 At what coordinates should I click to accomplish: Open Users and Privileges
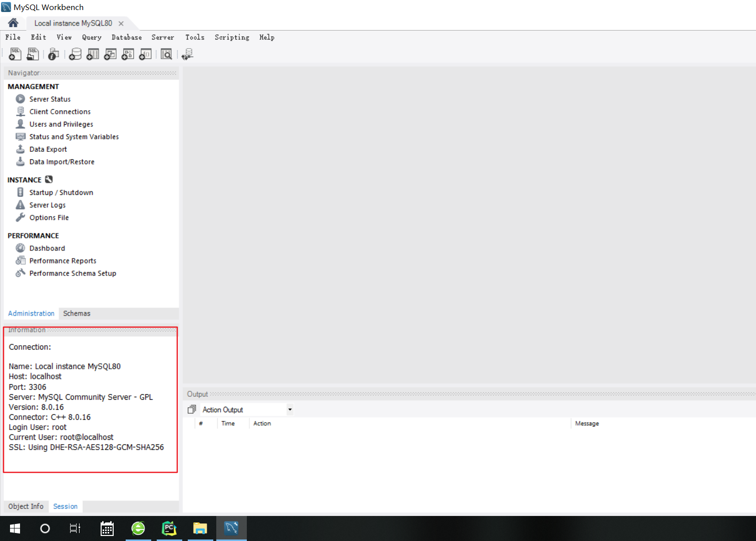(x=61, y=124)
